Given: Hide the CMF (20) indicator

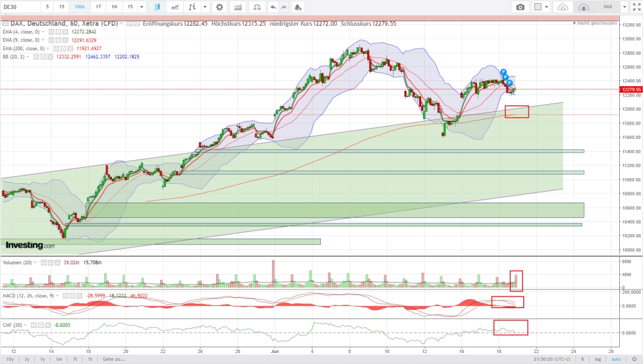Looking at the screenshot, I should pyautogui.click(x=33, y=325).
